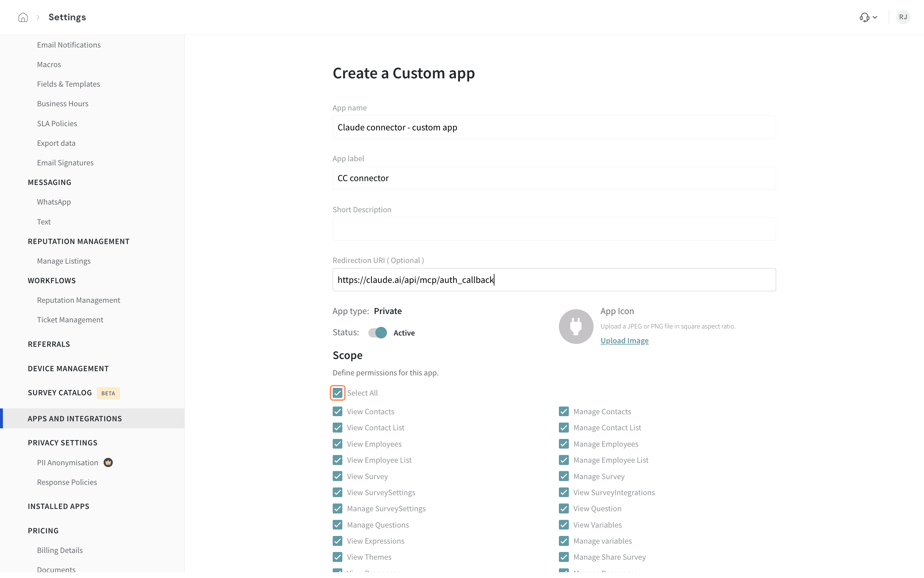Image resolution: width=924 pixels, height=578 pixels.
Task: Expand the Referrals section
Action: coord(49,344)
